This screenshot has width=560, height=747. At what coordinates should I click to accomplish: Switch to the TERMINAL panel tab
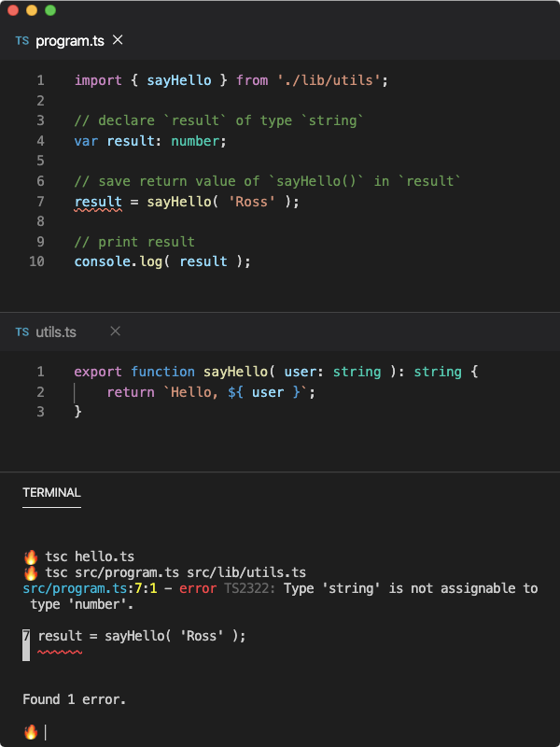click(x=51, y=493)
